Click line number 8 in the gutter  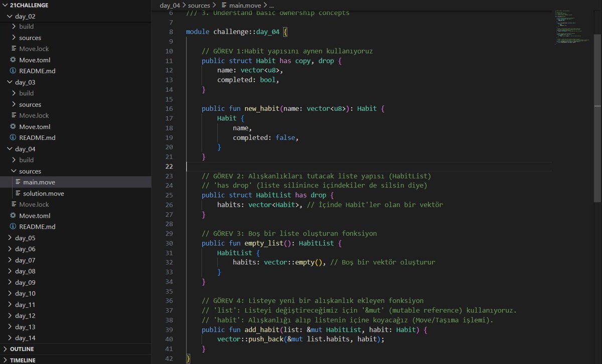pyautogui.click(x=171, y=32)
